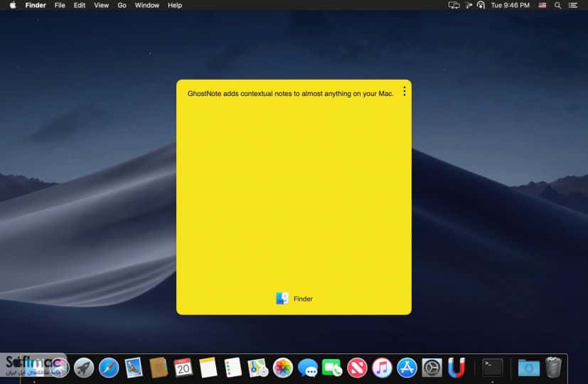Open Notification Center list icon
588x384 pixels.
point(573,5)
